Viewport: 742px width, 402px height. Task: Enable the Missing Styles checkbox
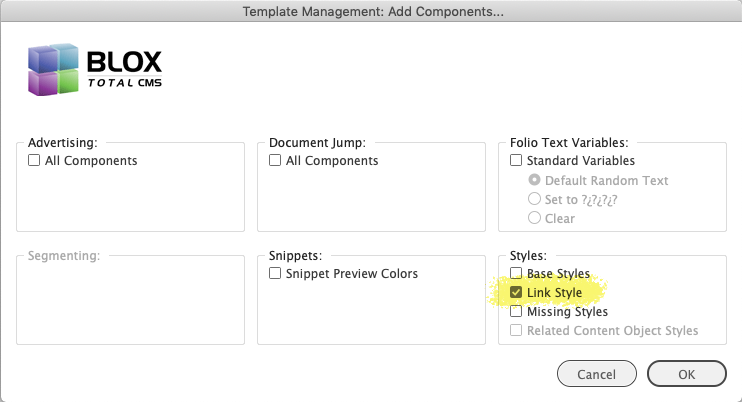pos(517,312)
